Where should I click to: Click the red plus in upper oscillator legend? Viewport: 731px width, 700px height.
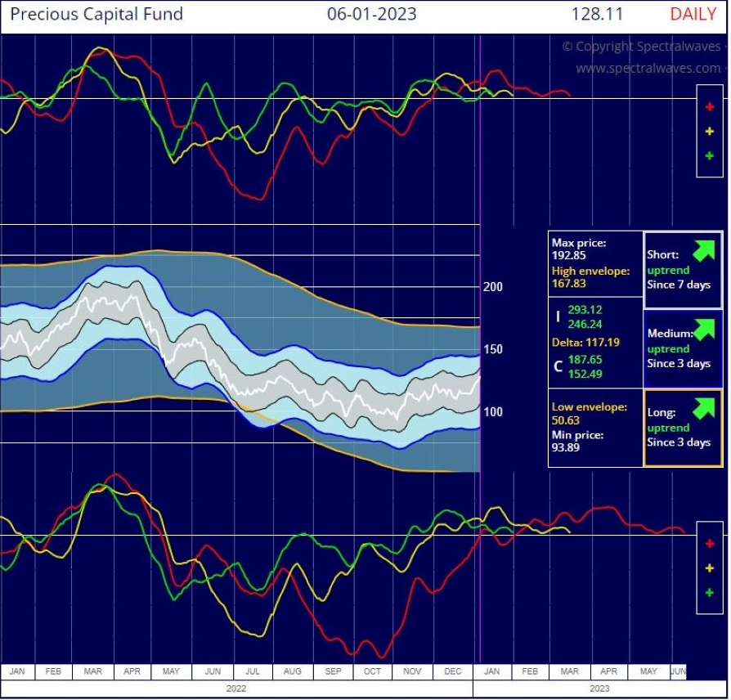pos(709,107)
